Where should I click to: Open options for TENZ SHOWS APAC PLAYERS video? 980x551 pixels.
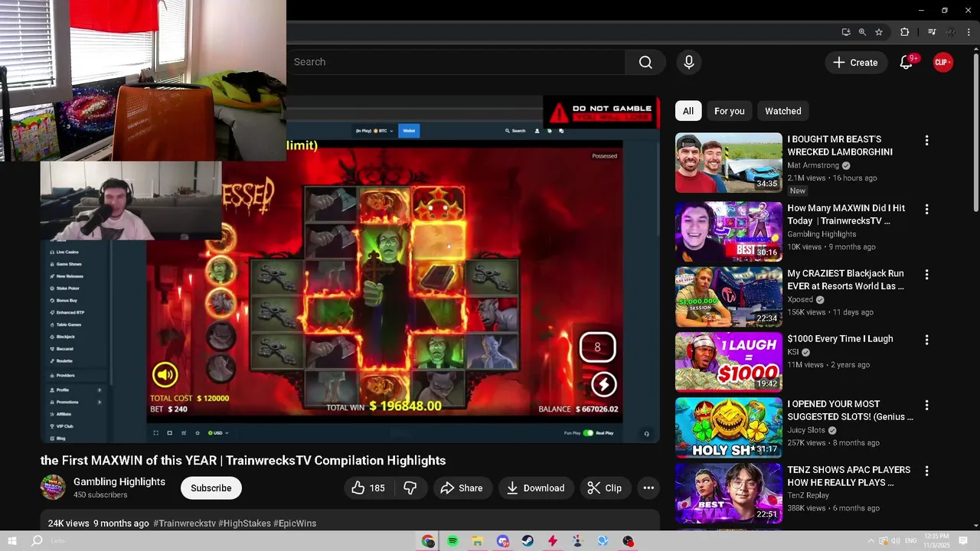pos(926,471)
